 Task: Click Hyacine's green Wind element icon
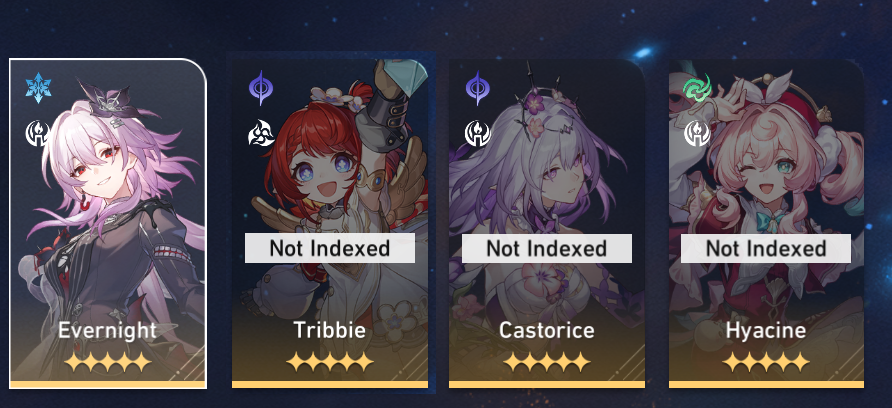tap(697, 88)
